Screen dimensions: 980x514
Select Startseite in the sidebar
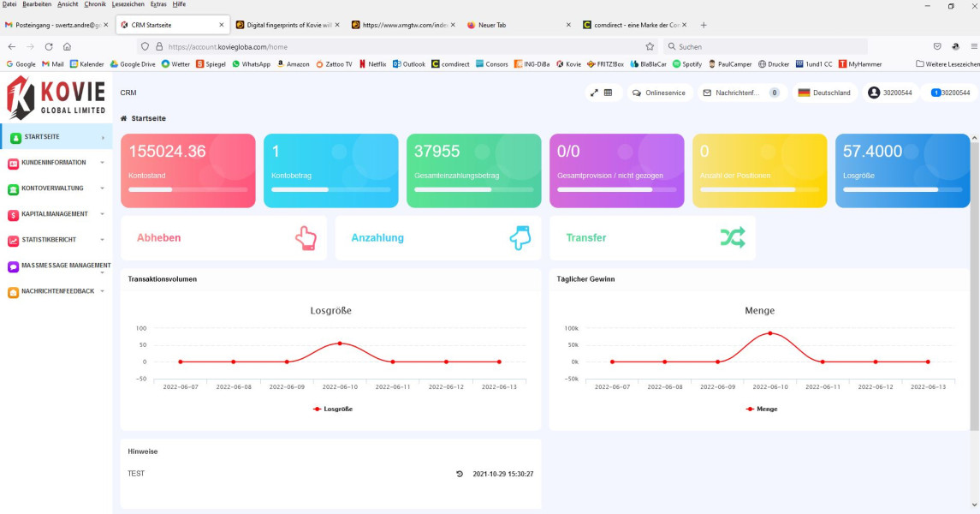(56, 137)
